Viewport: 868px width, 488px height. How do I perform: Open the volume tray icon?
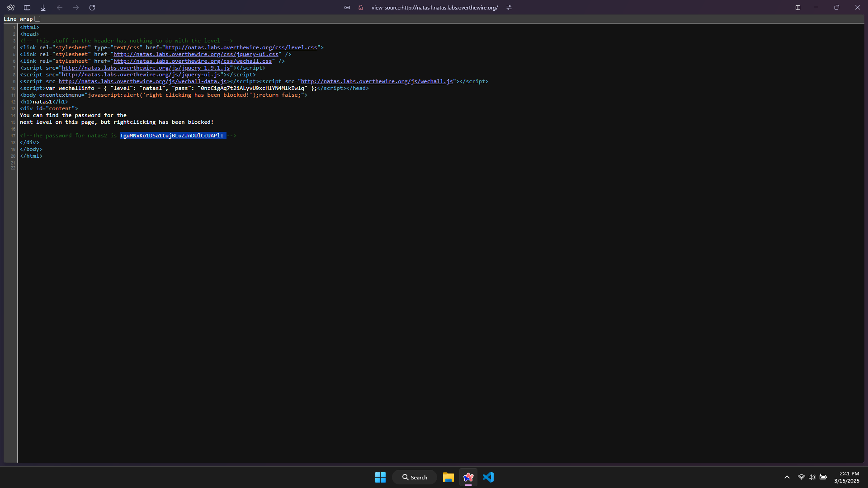click(x=812, y=477)
